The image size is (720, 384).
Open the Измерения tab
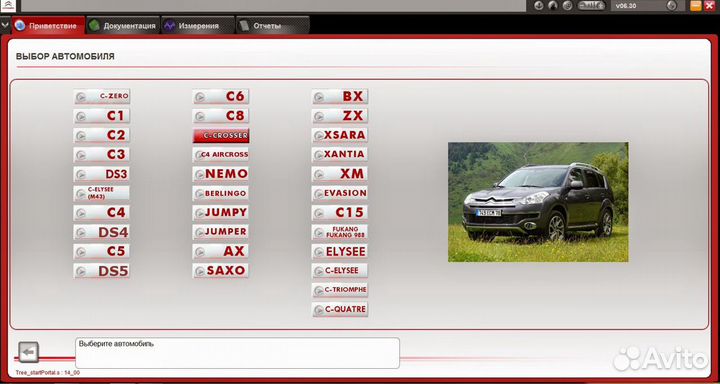[197, 25]
